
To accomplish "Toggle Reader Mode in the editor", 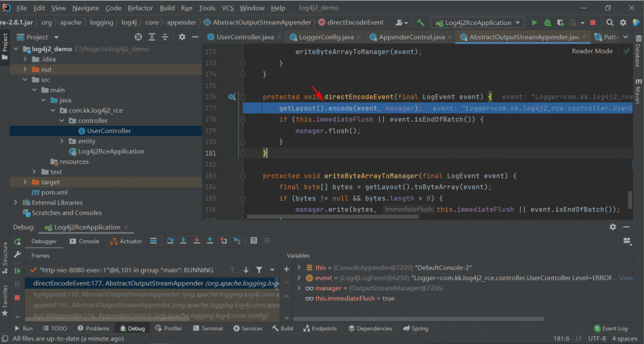I will tap(592, 51).
